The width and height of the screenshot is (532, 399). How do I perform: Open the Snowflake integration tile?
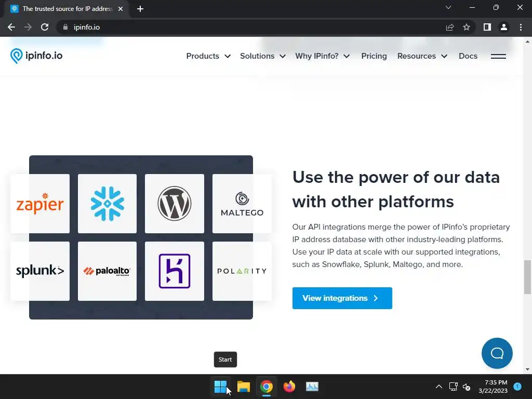[x=107, y=204]
